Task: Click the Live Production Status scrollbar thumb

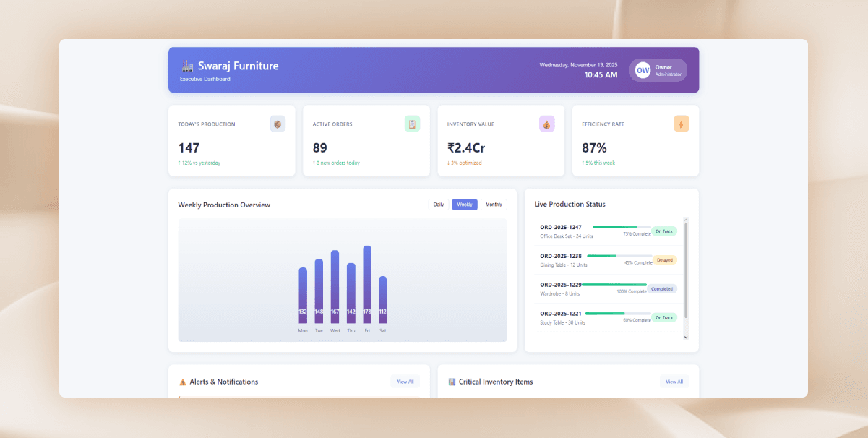Action: tap(686, 270)
